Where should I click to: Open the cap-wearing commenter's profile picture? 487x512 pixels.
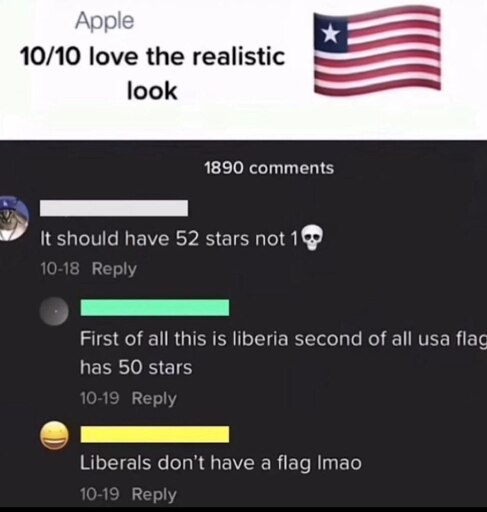pos(14,218)
